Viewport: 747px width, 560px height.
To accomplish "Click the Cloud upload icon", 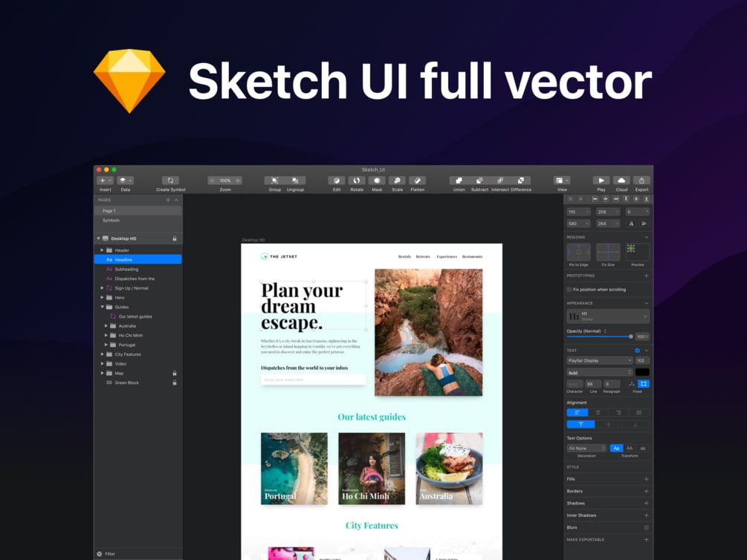I will tap(621, 180).
